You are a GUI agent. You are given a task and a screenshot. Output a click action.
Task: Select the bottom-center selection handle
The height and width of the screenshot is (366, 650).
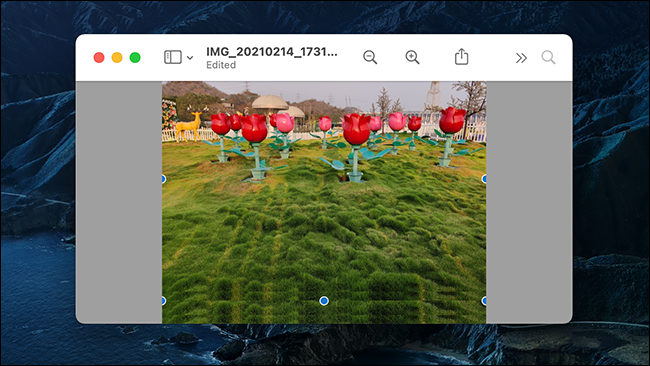(324, 301)
